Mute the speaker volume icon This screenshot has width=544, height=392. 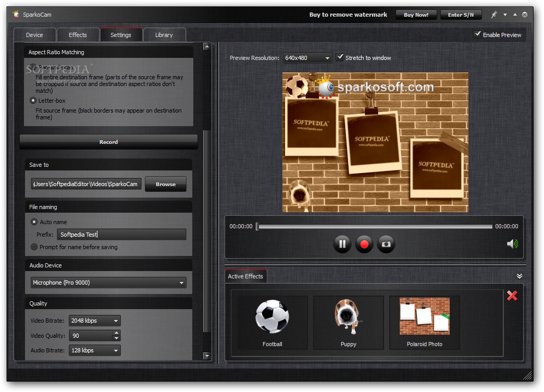point(512,244)
